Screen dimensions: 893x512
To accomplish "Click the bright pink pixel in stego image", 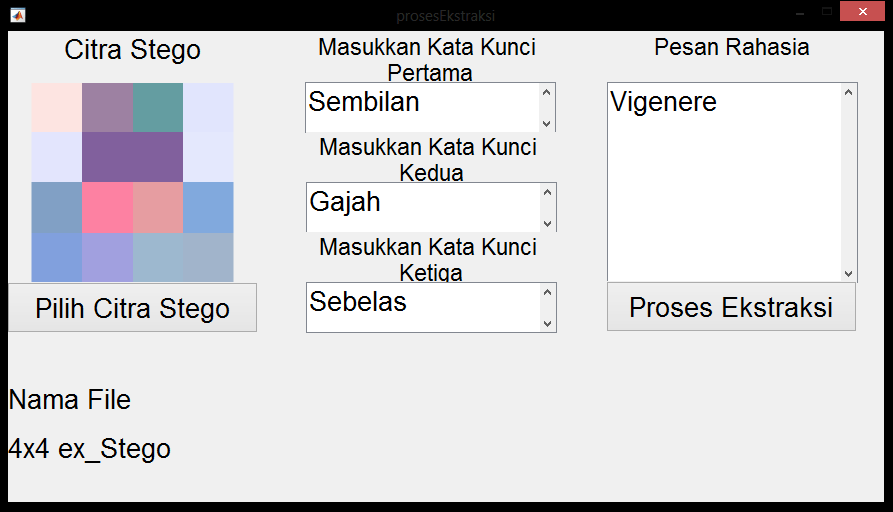I will pyautogui.click(x=107, y=207).
